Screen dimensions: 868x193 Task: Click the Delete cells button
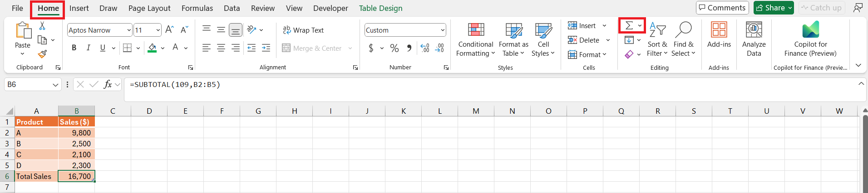(584, 40)
